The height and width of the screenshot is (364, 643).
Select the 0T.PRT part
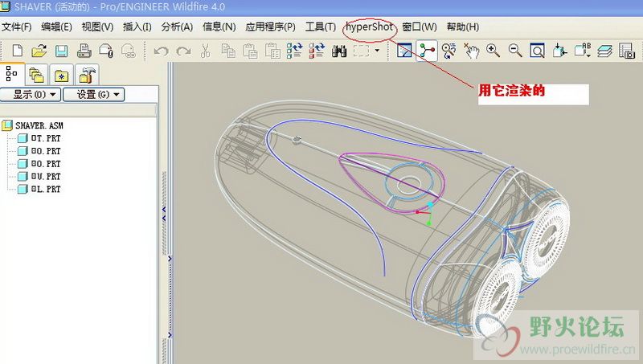(46, 138)
